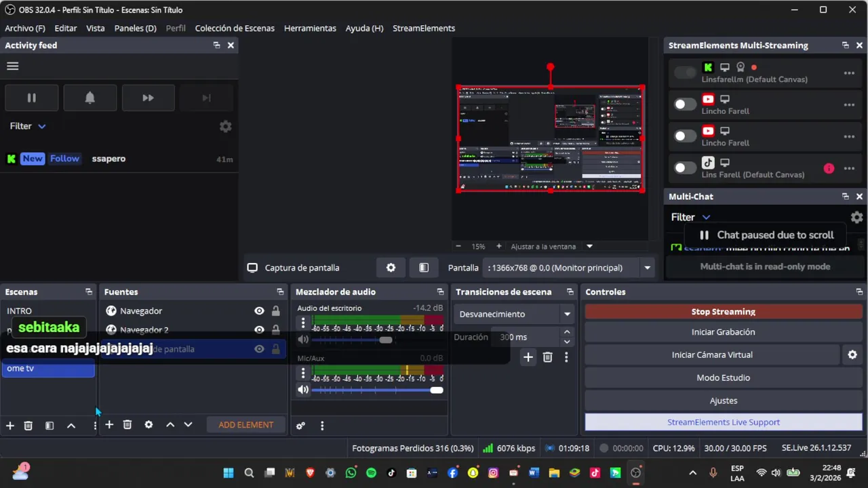Open the Pantalla monitor dropdown

[569, 268]
